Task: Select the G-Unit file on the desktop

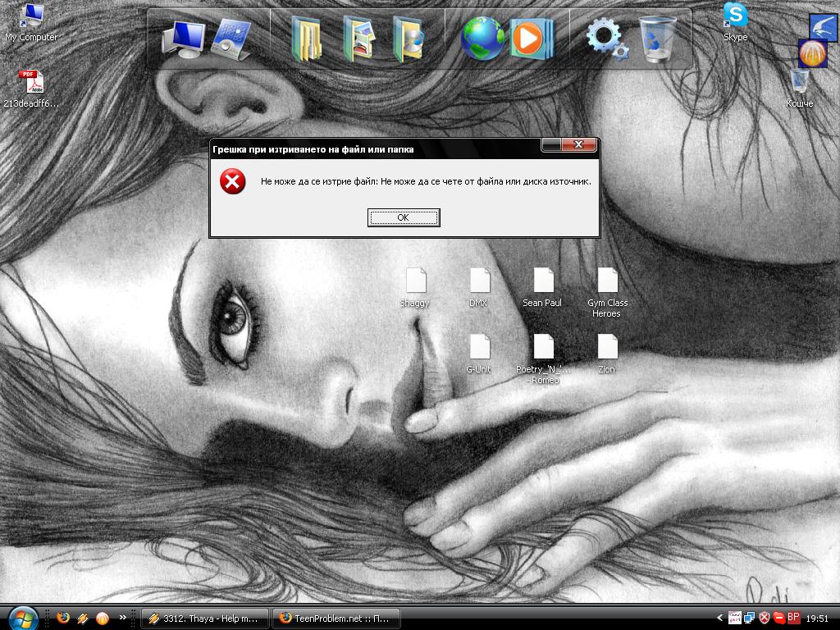Action: point(478,354)
